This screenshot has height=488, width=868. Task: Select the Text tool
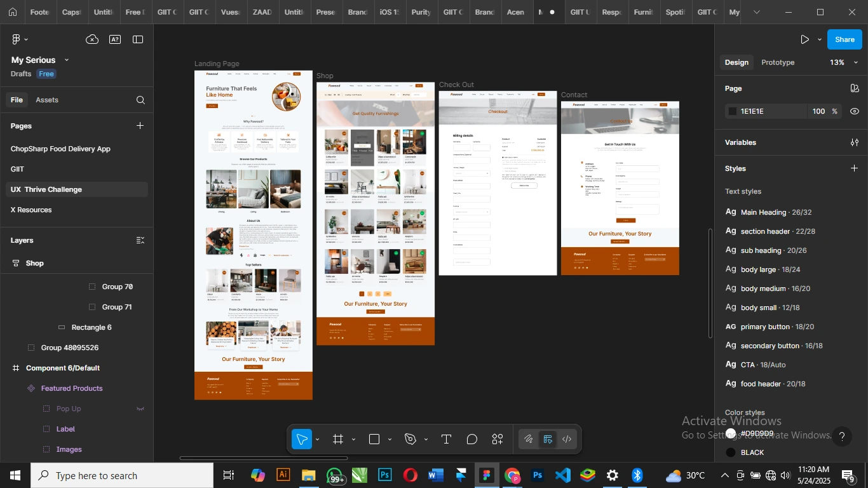(445, 438)
